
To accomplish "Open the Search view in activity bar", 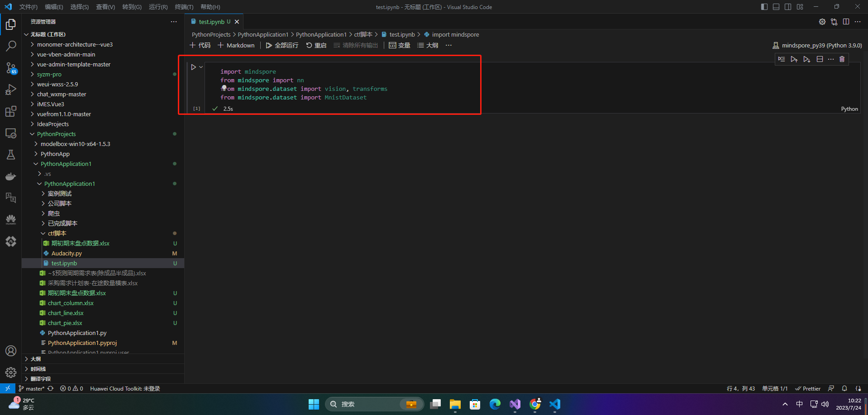I will click(x=11, y=46).
